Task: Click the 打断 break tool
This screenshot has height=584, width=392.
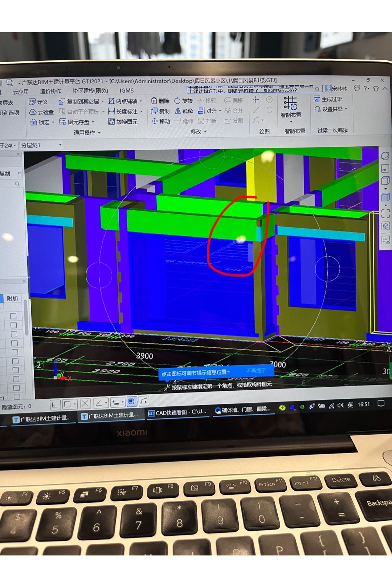Action: [207, 121]
